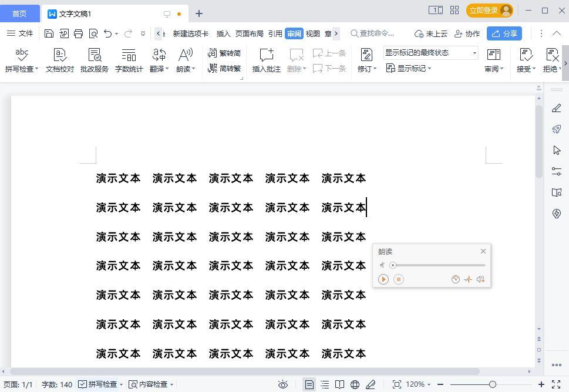Click the 批改服务 correction service icon

click(x=95, y=60)
